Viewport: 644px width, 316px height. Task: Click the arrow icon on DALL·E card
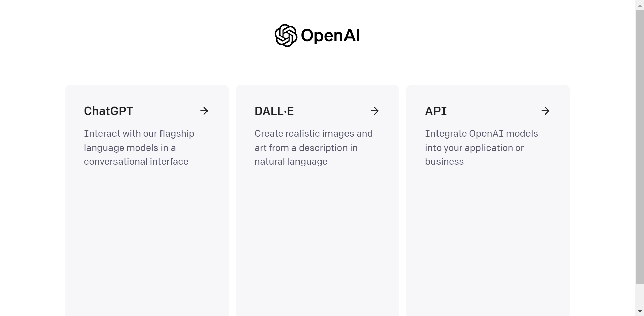pos(375,111)
